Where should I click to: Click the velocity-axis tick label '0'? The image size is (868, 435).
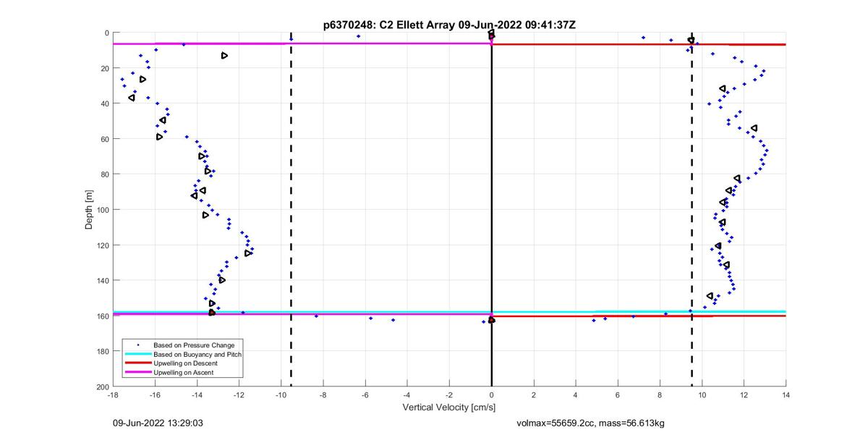pos(491,396)
